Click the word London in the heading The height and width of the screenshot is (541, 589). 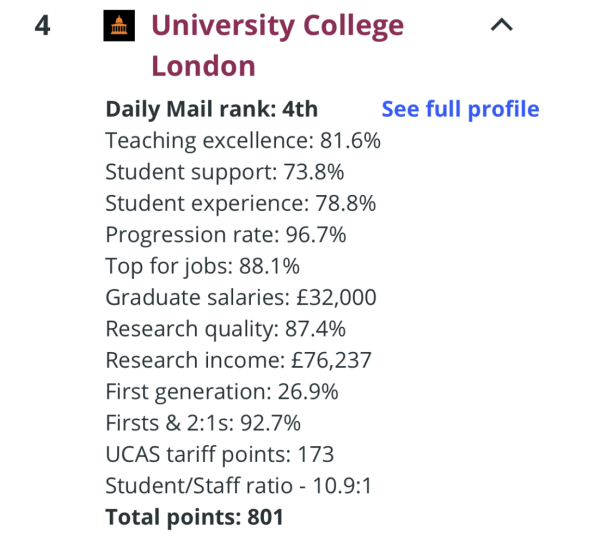204,66
